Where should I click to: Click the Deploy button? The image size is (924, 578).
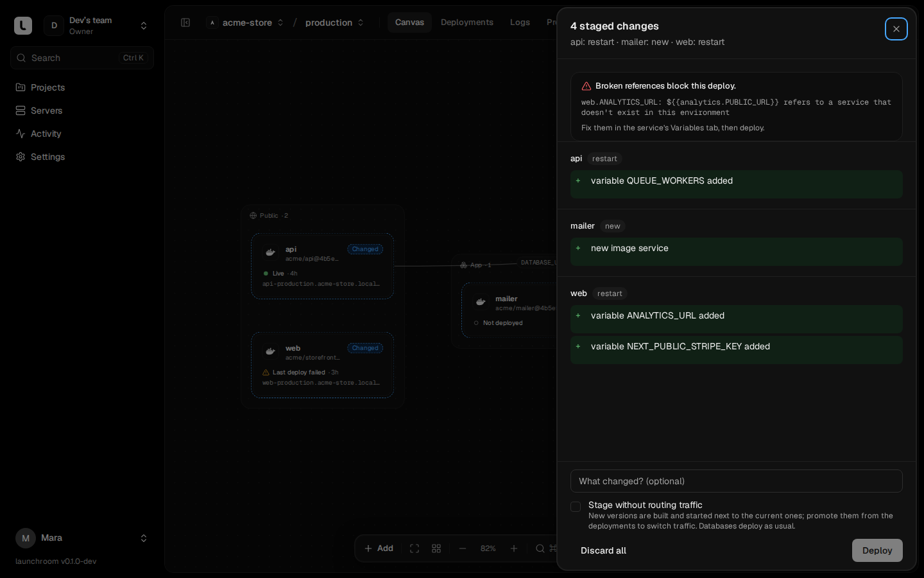point(877,550)
